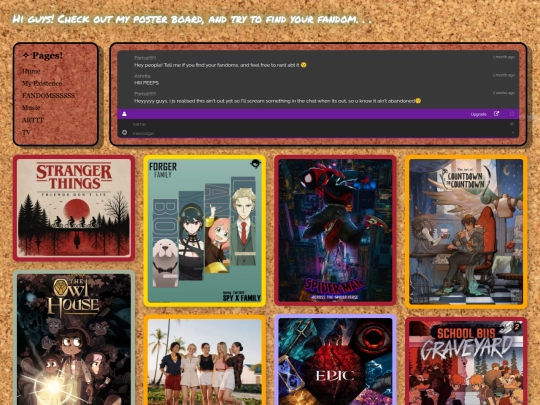Click the chat settings icon beside pop-out
This screenshot has height=405, width=540.
[x=512, y=114]
